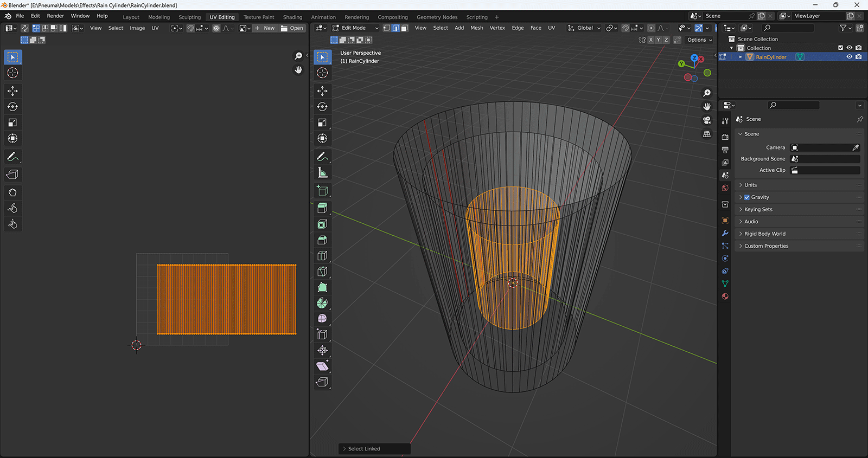The width and height of the screenshot is (868, 458).
Task: Expand the Rigid Body World panel
Action: 764,234
